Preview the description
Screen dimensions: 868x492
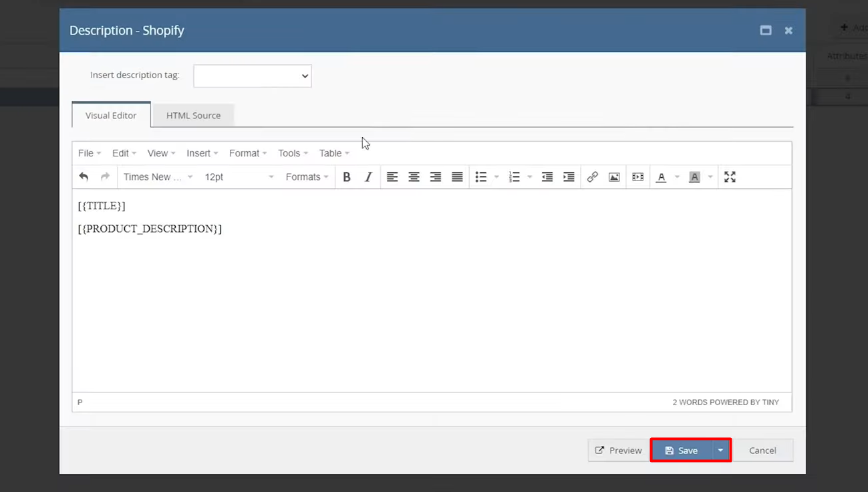[x=619, y=451]
